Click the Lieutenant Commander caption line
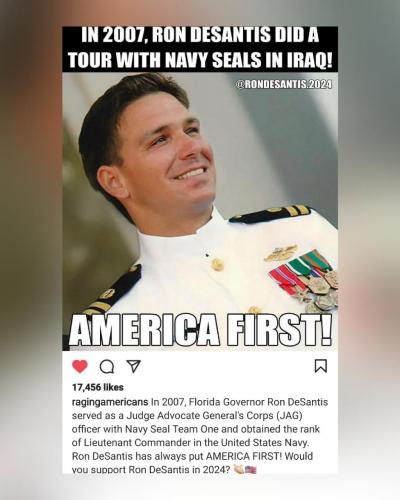Viewport: 400px width, 500px height. pyautogui.click(x=191, y=443)
